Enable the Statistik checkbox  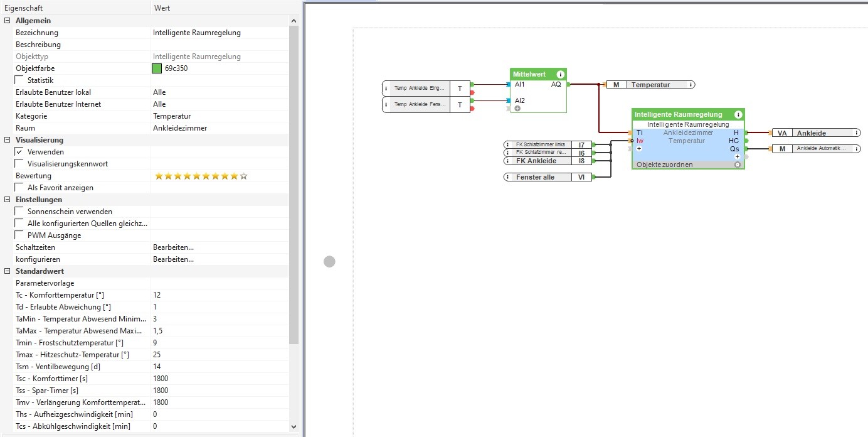tap(19, 80)
